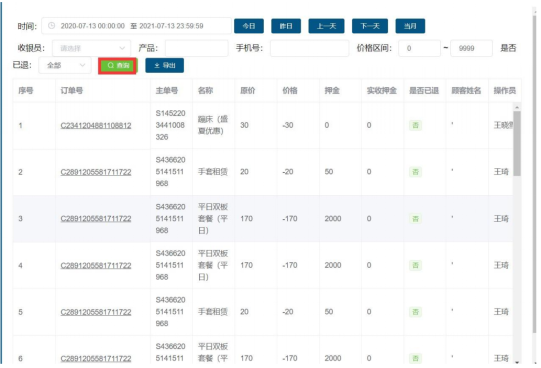Focus the 产品 product input field

click(x=197, y=48)
